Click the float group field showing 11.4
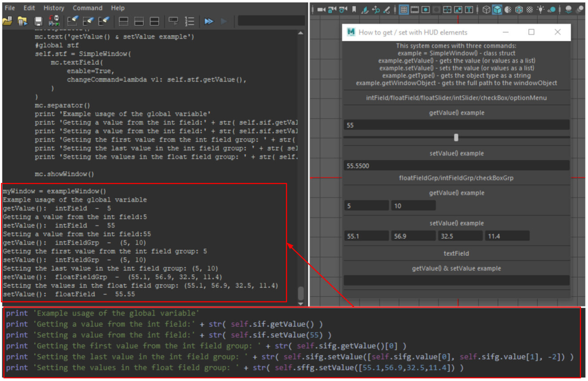 tap(507, 236)
